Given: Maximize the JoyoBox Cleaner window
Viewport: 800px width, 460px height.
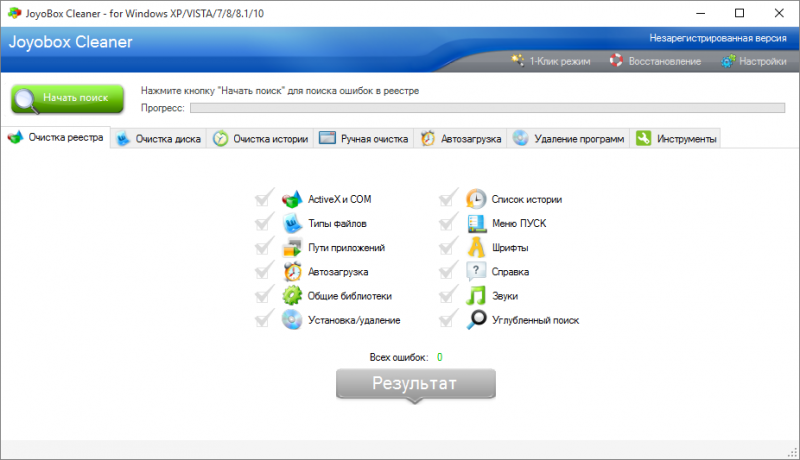Looking at the screenshot, I should pyautogui.click(x=739, y=13).
